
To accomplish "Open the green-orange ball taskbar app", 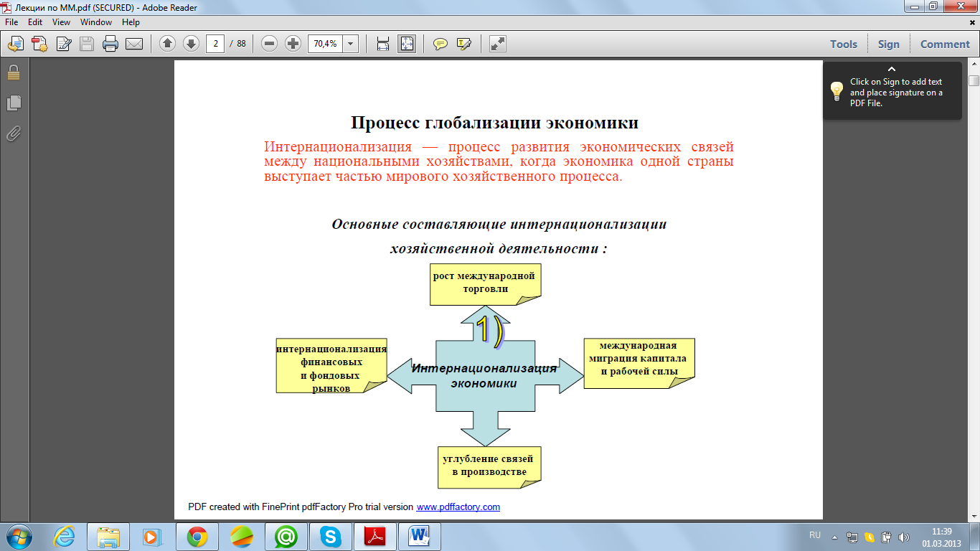I will 242,537.
